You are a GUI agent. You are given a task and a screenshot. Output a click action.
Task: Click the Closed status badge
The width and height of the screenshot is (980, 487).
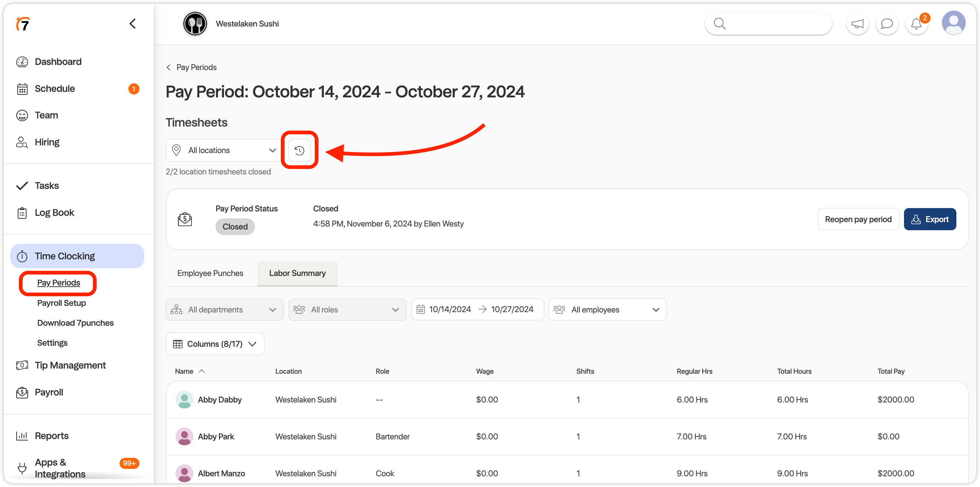point(235,227)
